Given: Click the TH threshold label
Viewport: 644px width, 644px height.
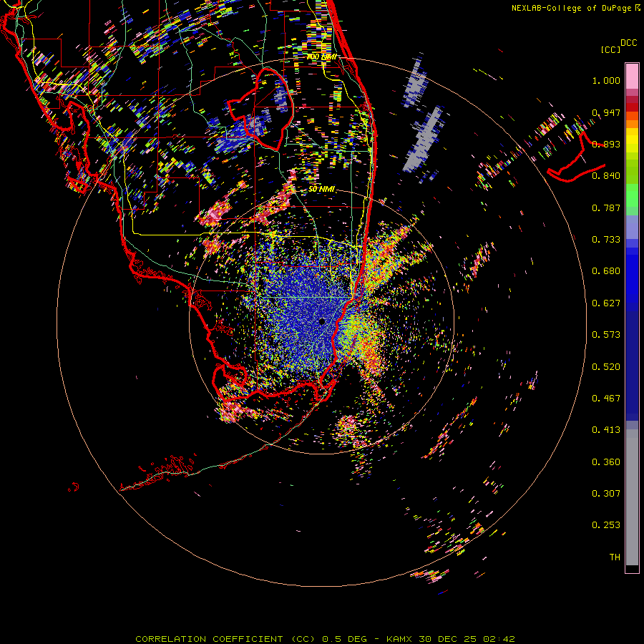Looking at the screenshot, I should (615, 557).
